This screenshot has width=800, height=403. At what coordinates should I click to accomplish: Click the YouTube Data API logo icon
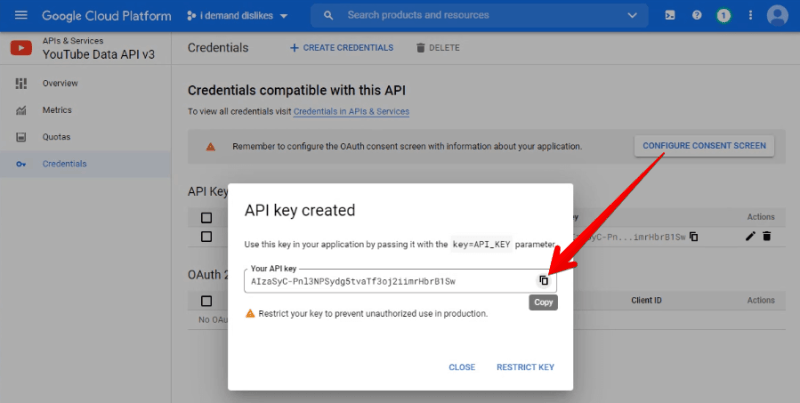pyautogui.click(x=21, y=48)
